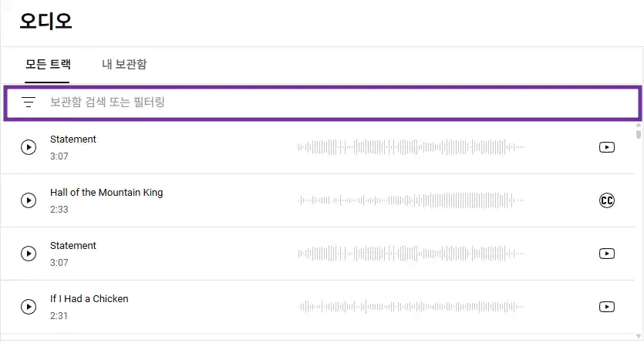Click the CC license icon for Hall of the Mountain King

click(x=607, y=200)
